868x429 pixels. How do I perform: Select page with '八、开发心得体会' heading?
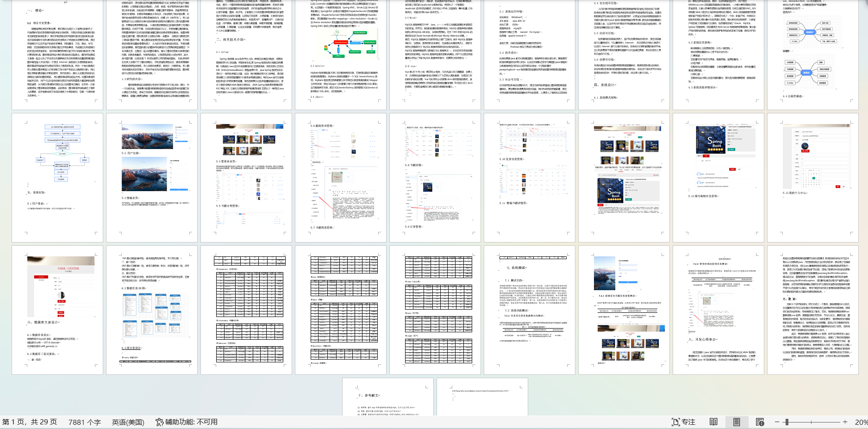[718, 310]
